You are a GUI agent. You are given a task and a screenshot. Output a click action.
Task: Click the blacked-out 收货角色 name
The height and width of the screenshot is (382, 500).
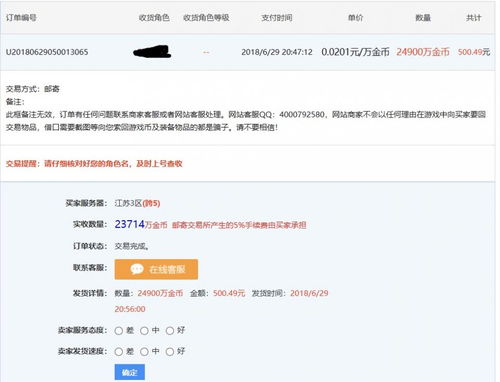(x=152, y=52)
